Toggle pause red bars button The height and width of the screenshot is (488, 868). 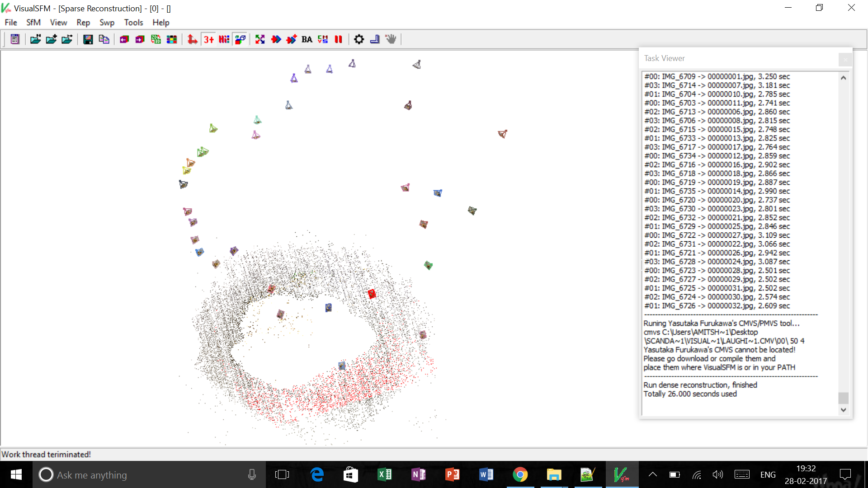(x=338, y=39)
